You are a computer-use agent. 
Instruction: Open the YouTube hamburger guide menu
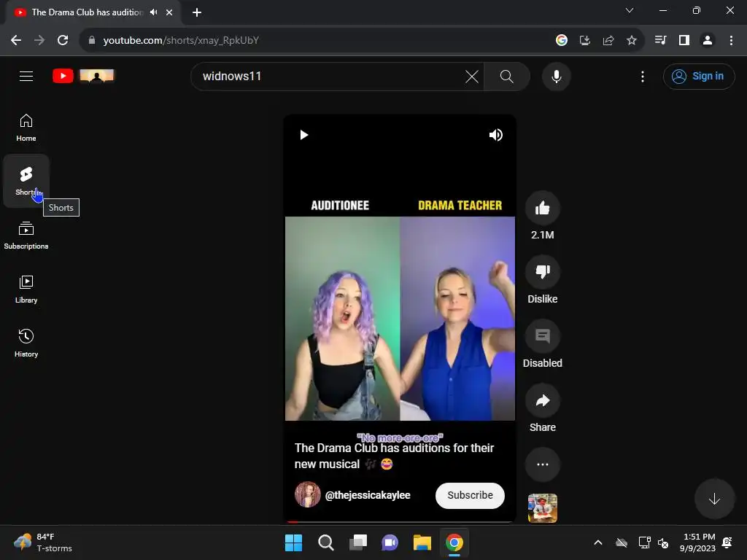point(26,76)
